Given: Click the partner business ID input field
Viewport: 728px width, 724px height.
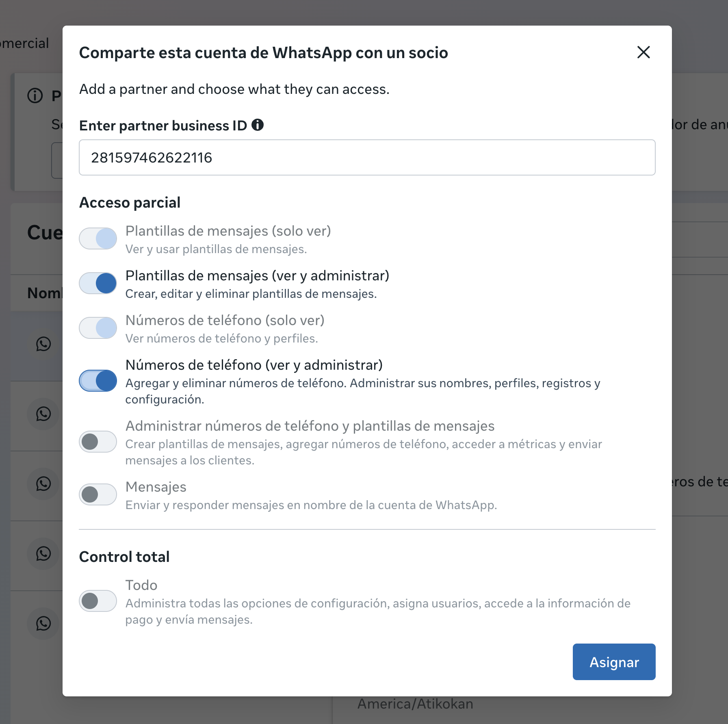Looking at the screenshot, I should tap(366, 158).
